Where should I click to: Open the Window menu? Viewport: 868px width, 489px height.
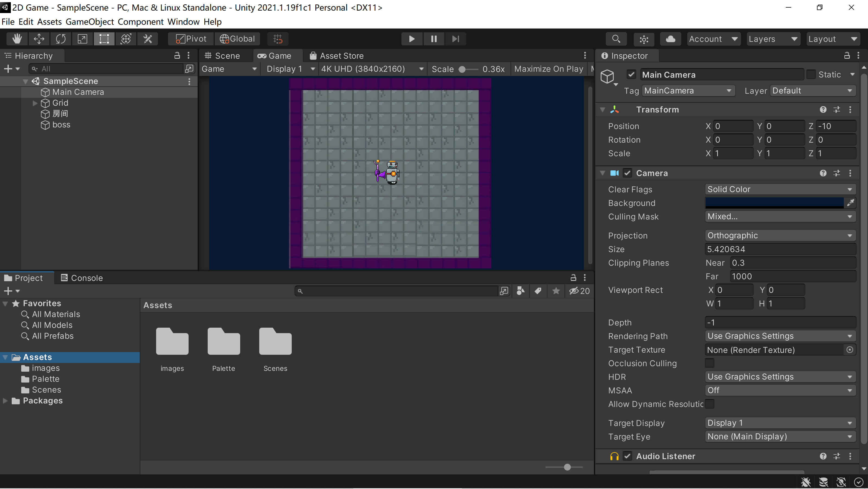pos(183,21)
